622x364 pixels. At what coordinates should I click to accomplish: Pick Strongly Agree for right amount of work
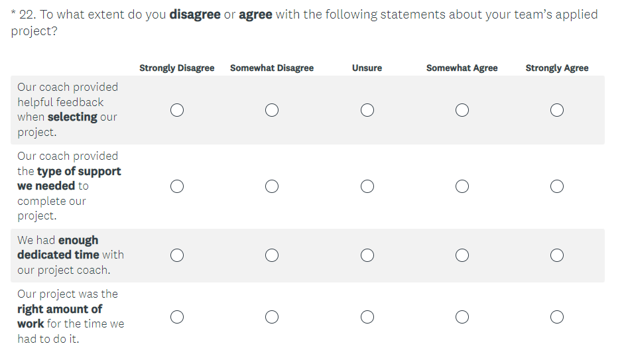tap(557, 317)
